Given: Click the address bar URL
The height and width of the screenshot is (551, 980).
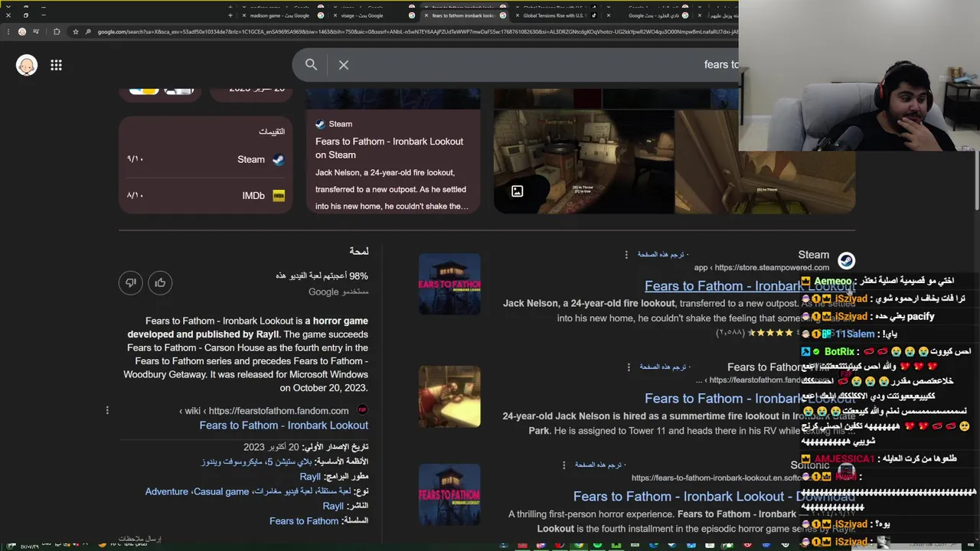Looking at the screenshot, I should coord(417,31).
